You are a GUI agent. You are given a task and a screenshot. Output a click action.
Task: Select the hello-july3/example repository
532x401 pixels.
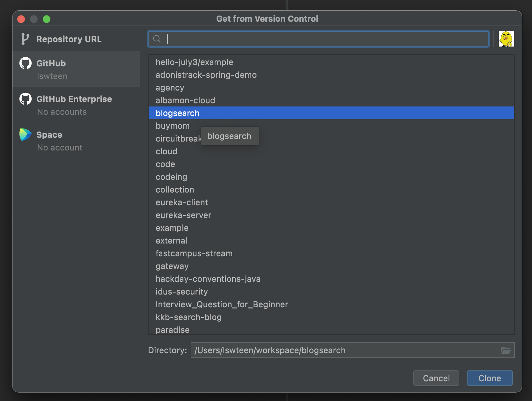point(331,62)
